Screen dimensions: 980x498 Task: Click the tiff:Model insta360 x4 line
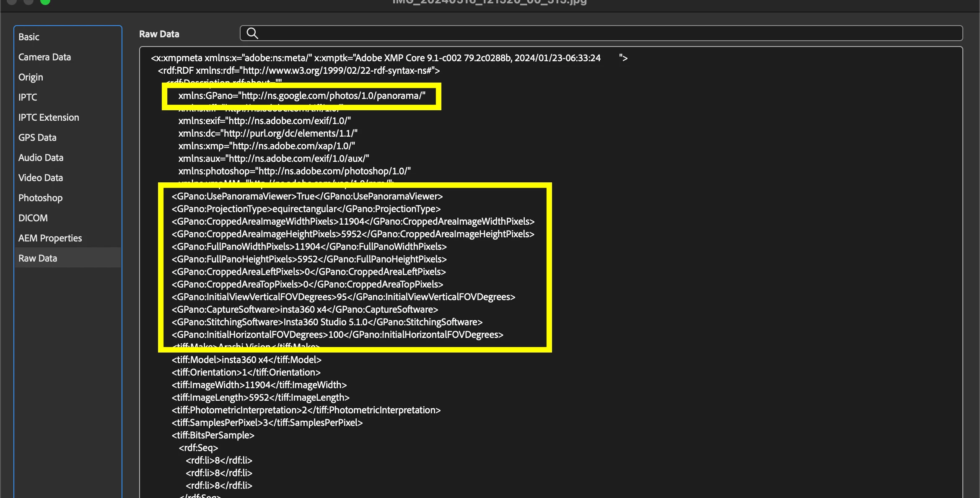point(246,360)
